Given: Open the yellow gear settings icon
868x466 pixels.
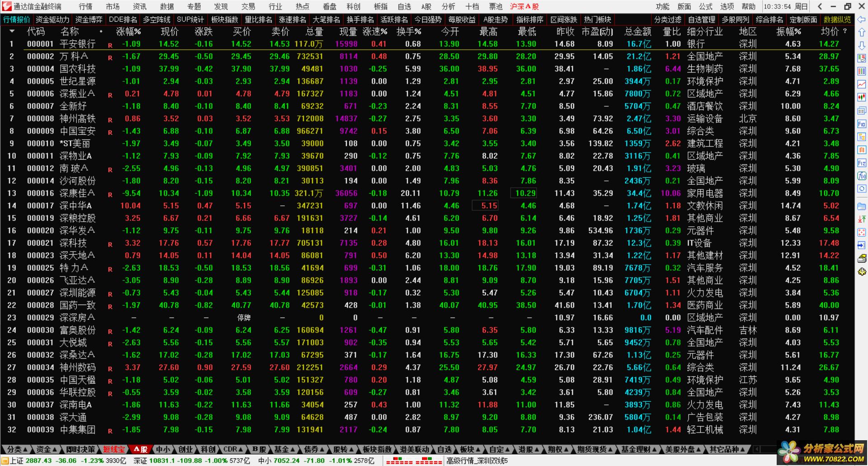Looking at the screenshot, I should click(x=862, y=271).
